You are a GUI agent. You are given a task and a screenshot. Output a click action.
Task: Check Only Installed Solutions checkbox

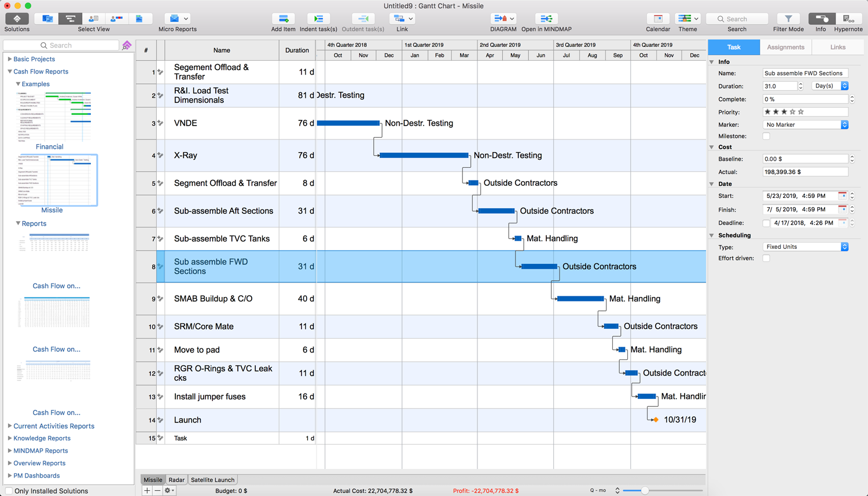pyautogui.click(x=9, y=491)
